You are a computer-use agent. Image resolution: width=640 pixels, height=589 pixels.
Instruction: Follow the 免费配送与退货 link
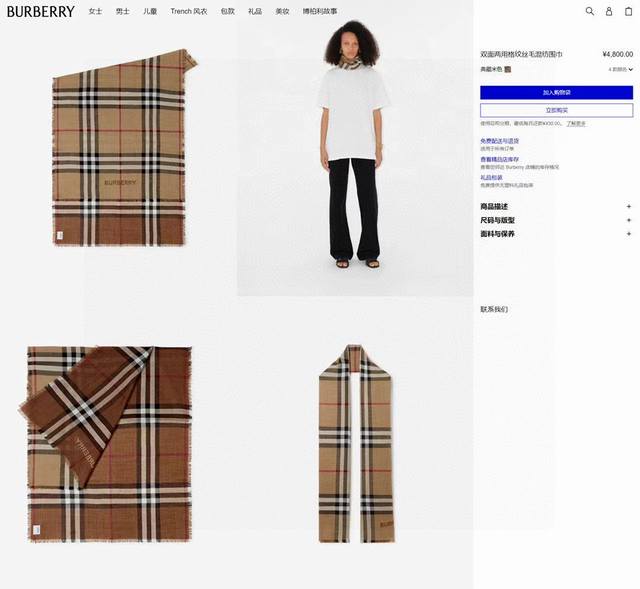[x=499, y=141]
